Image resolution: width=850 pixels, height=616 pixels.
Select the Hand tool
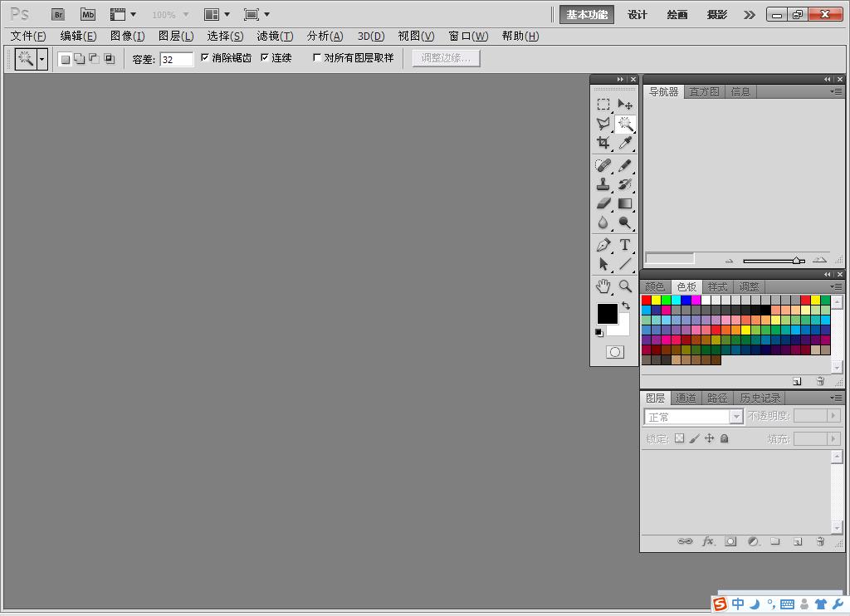pyautogui.click(x=603, y=286)
